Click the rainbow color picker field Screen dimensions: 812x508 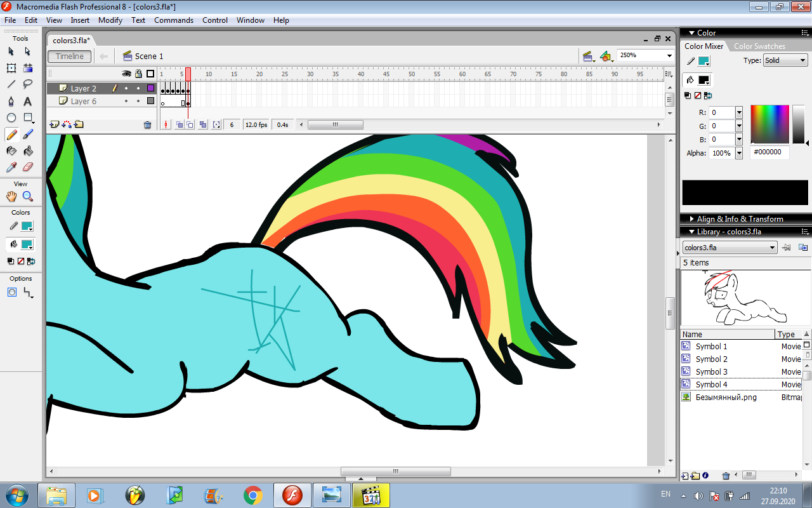pos(769,124)
